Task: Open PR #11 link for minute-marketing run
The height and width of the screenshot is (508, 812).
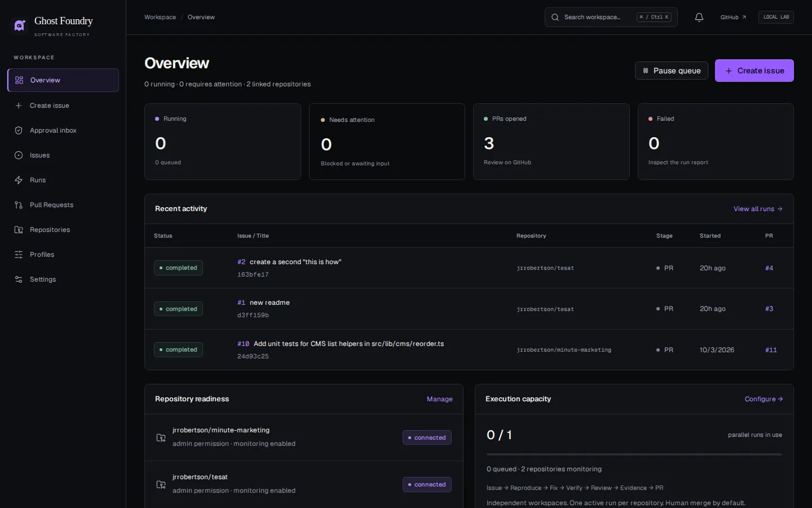Action: (771, 350)
